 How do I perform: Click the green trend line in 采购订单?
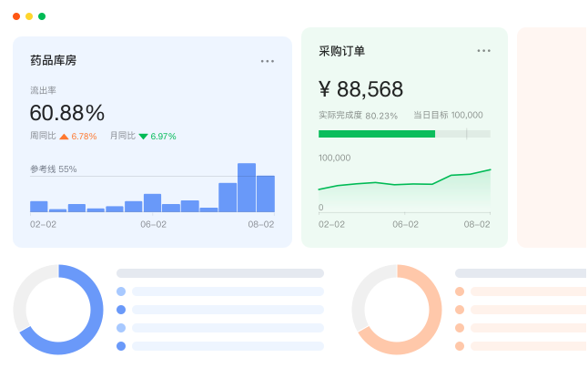pyautogui.click(x=404, y=184)
